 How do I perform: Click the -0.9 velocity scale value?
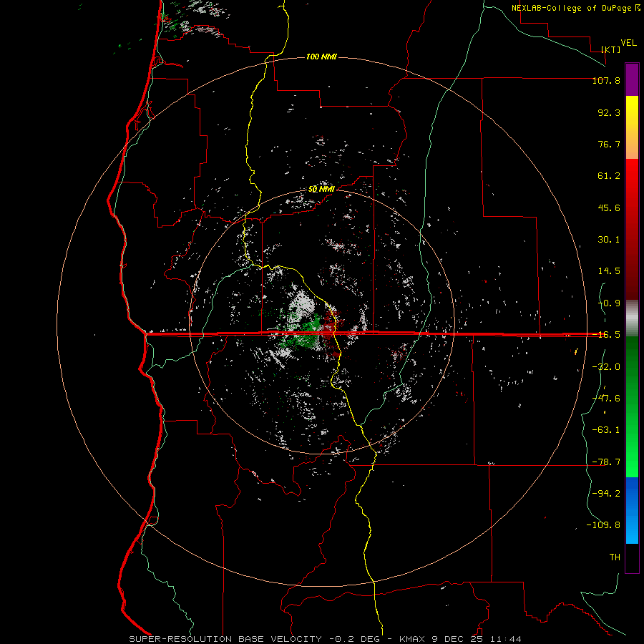pos(609,303)
